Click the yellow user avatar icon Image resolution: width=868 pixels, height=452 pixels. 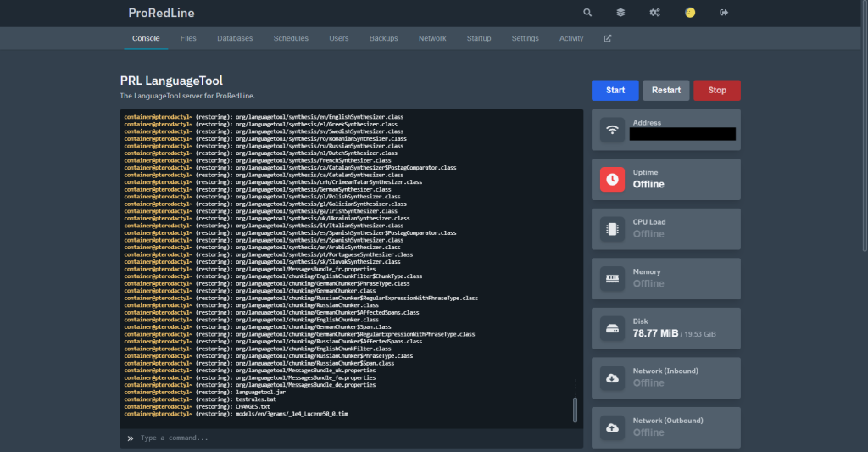click(690, 13)
